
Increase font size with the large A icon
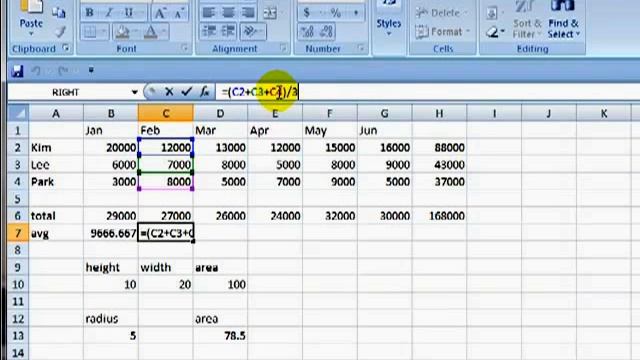(160, 13)
